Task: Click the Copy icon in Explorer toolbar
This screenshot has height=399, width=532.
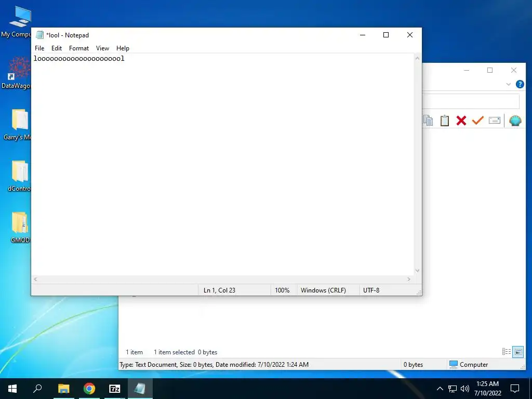Action: click(428, 121)
